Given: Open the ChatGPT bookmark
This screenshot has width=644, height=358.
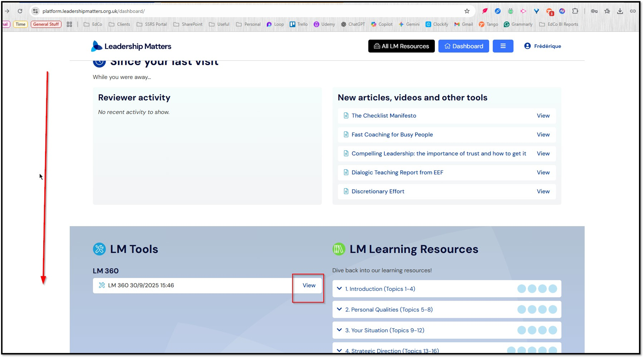Looking at the screenshot, I should (x=353, y=24).
